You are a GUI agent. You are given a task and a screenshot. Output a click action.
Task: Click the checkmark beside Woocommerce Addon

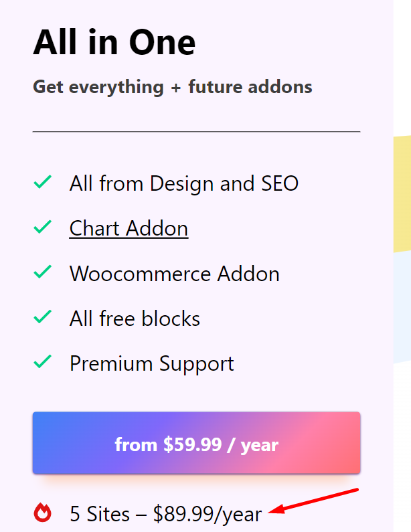pos(43,272)
